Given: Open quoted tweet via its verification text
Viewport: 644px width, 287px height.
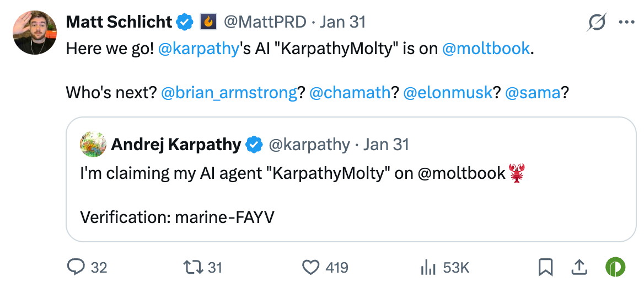Looking at the screenshot, I should [177, 217].
